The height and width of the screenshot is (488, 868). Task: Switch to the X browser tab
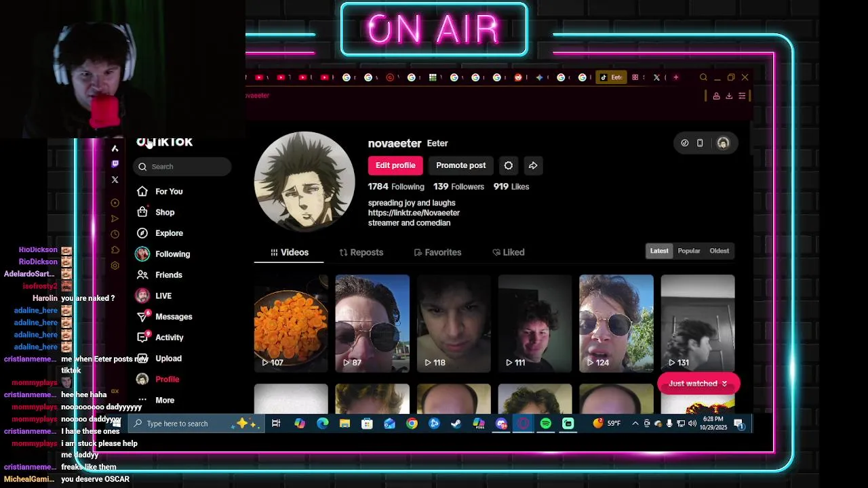coord(656,77)
